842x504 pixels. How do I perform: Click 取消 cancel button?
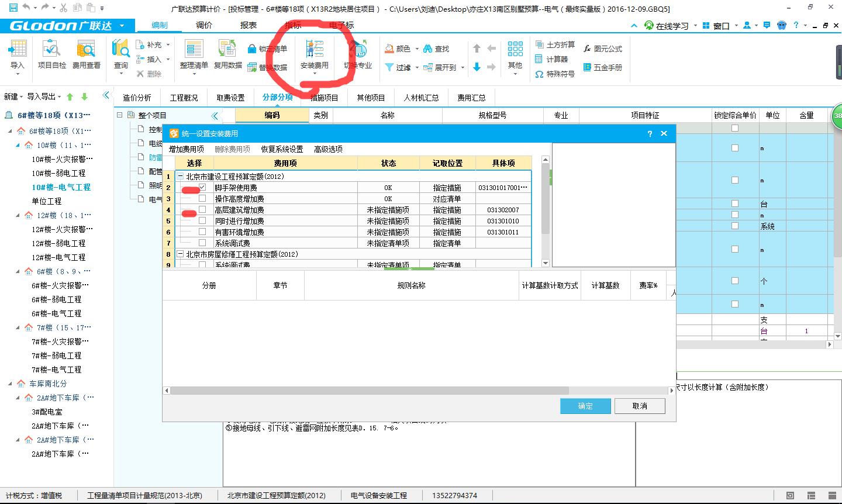pyautogui.click(x=640, y=406)
